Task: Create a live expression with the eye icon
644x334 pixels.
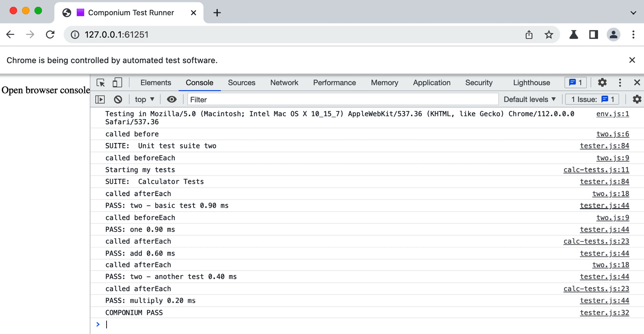Action: click(x=171, y=99)
